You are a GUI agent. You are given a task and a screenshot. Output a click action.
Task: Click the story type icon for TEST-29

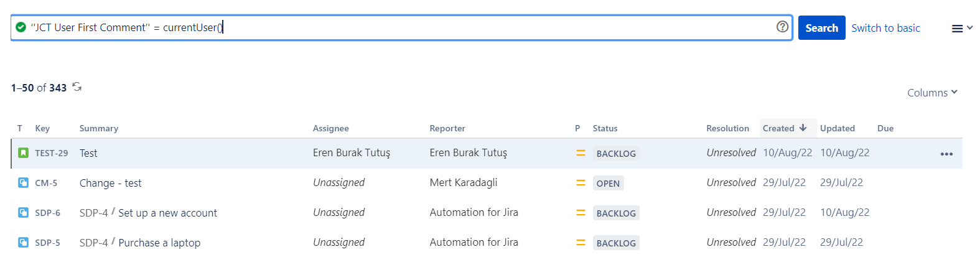(23, 153)
